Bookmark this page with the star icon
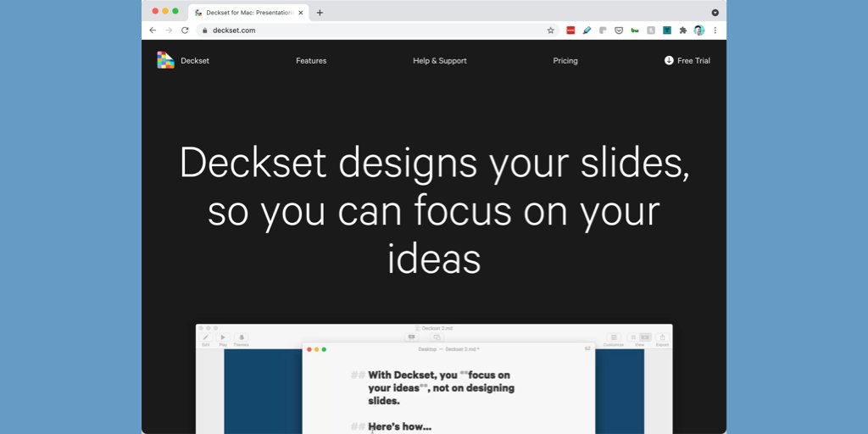The height and width of the screenshot is (434, 868). 550,31
